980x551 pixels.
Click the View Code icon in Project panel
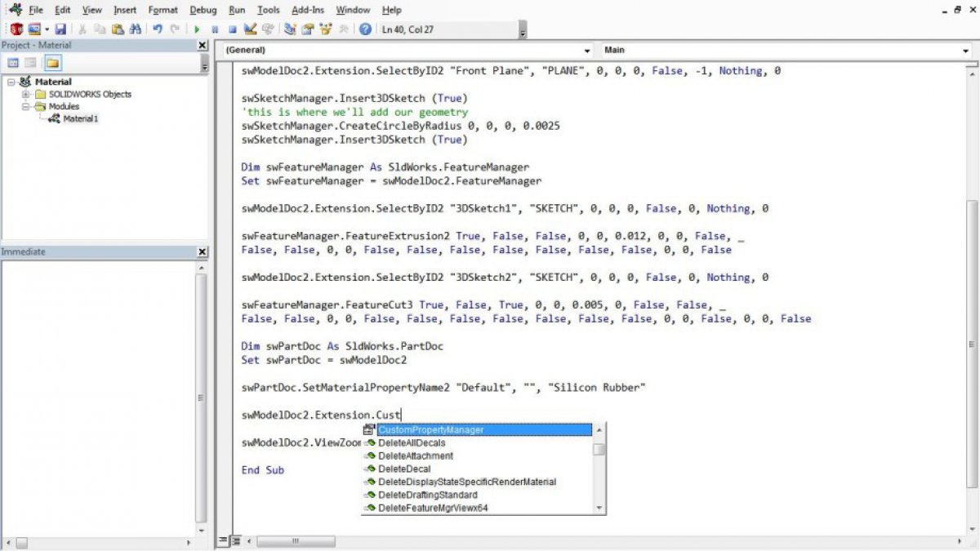pos(13,63)
